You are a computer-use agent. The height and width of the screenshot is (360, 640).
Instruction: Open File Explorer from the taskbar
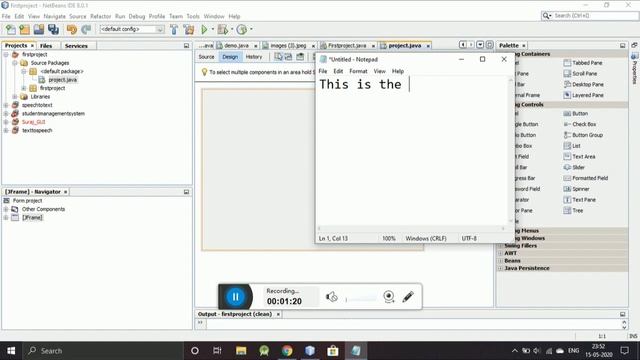241,351
